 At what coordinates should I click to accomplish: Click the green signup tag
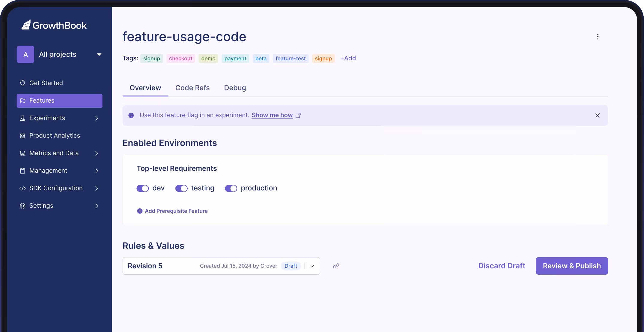[x=151, y=59]
